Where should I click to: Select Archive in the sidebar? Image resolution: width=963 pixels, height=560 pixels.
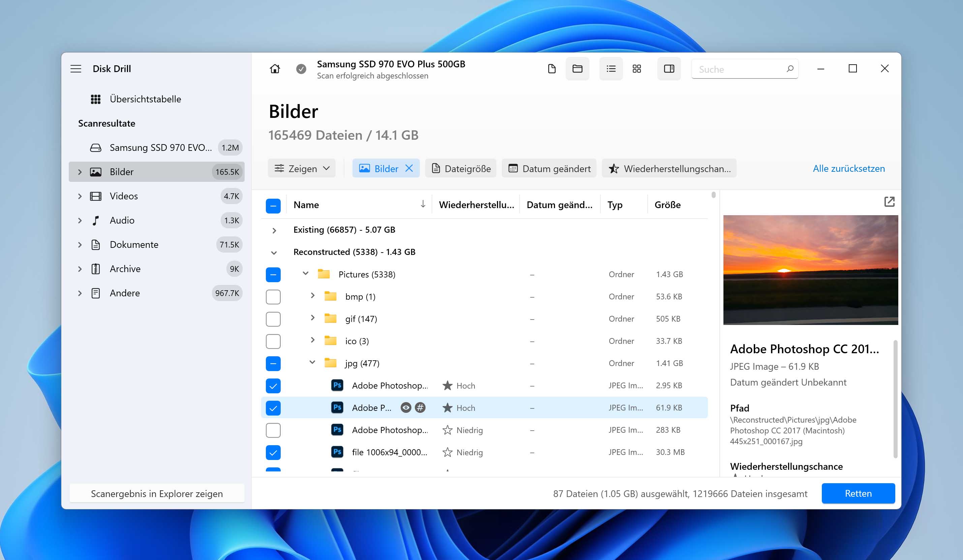point(156,269)
